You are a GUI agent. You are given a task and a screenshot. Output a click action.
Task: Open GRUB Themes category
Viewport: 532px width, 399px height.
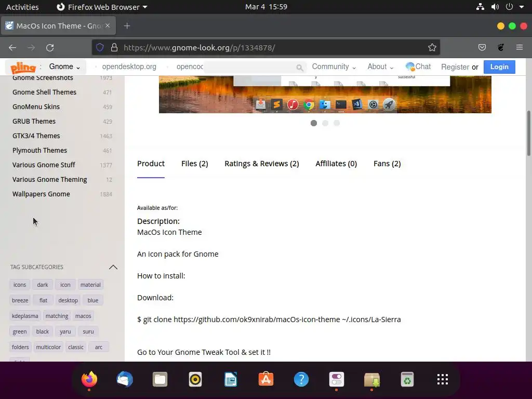(34, 121)
